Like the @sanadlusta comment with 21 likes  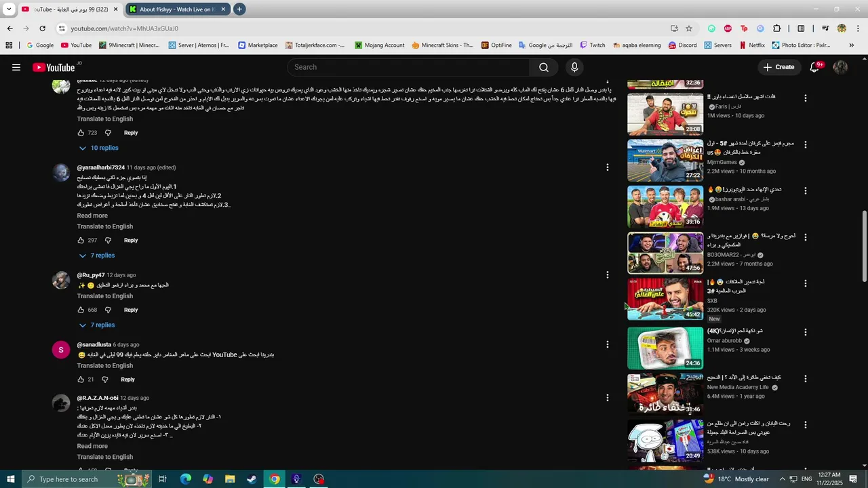(81, 380)
